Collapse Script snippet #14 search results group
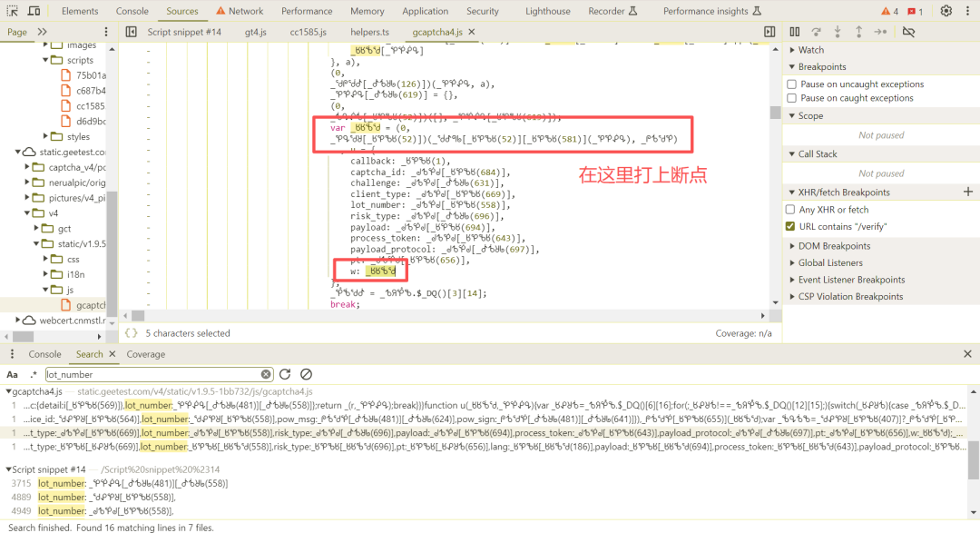Viewport: 980px width, 533px height. click(9, 469)
